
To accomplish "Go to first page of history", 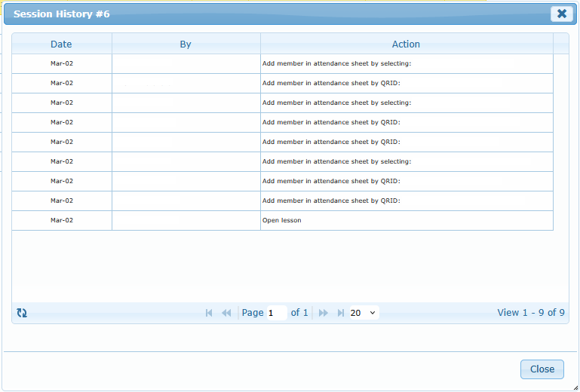I will 209,313.
